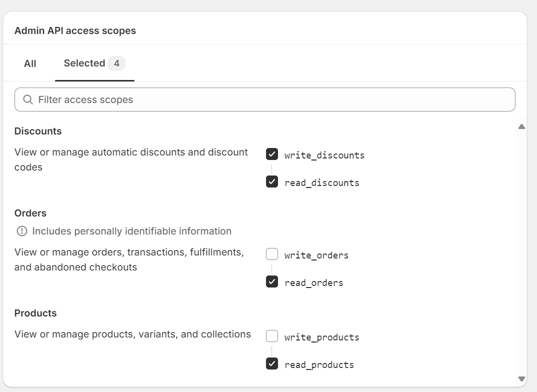
Task: Switch to the All tab
Action: pos(30,63)
